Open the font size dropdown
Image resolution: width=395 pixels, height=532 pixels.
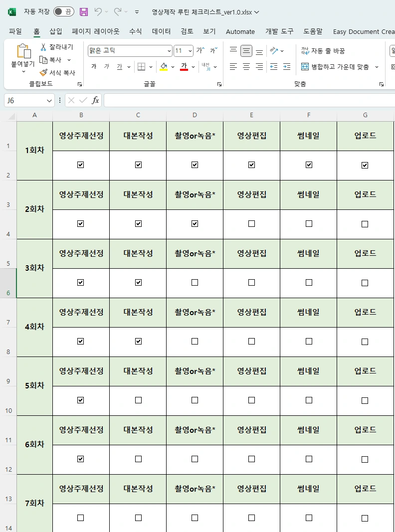190,51
